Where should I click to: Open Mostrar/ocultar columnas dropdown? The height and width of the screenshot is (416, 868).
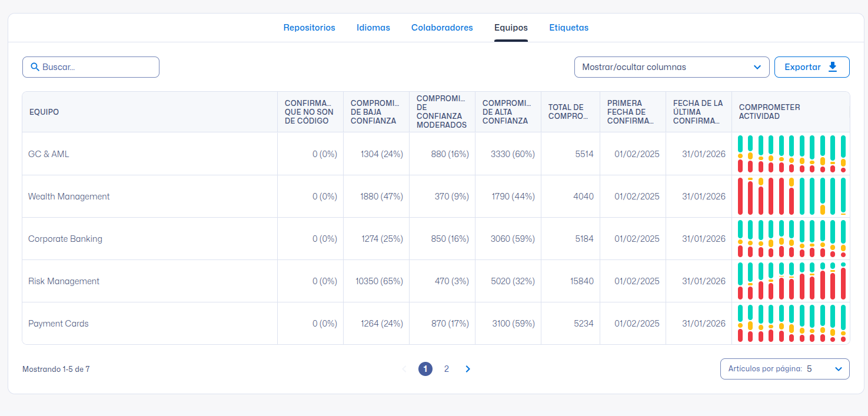671,67
